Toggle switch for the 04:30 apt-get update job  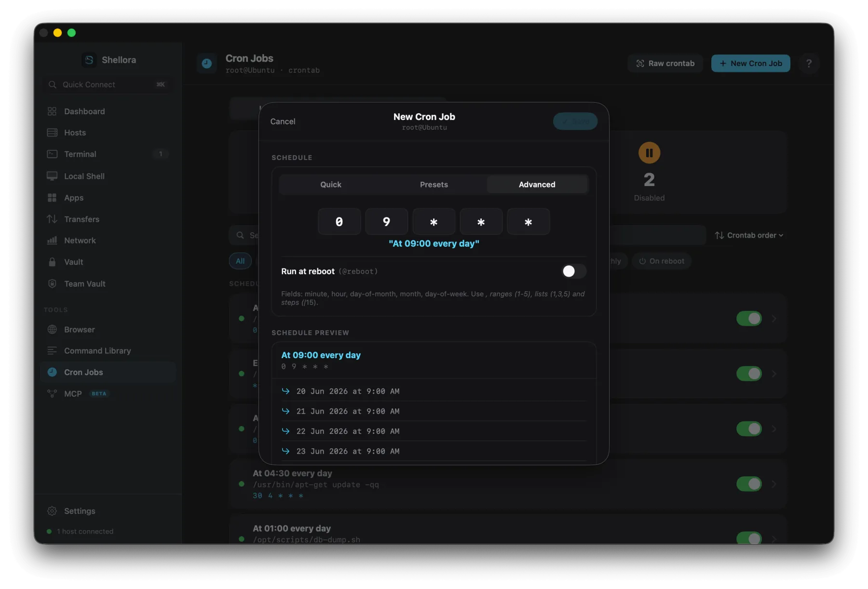click(x=749, y=483)
